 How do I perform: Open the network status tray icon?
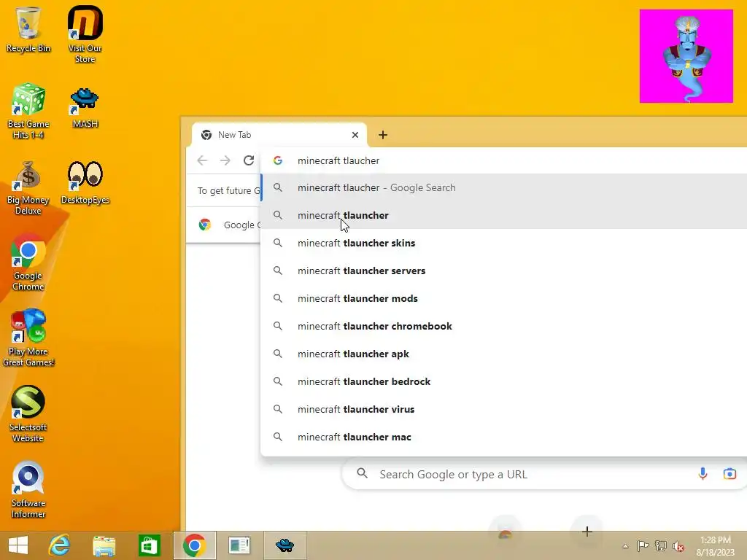(661, 545)
